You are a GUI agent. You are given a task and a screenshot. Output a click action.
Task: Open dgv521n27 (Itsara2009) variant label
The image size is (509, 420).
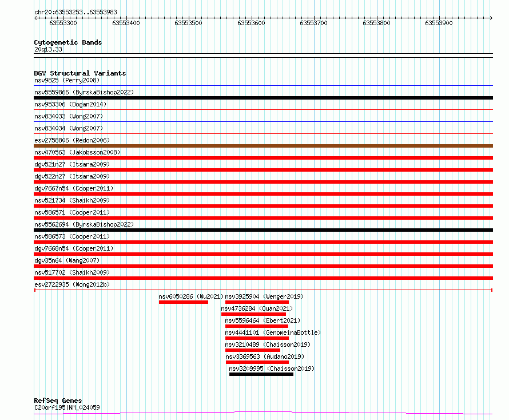[72, 164]
